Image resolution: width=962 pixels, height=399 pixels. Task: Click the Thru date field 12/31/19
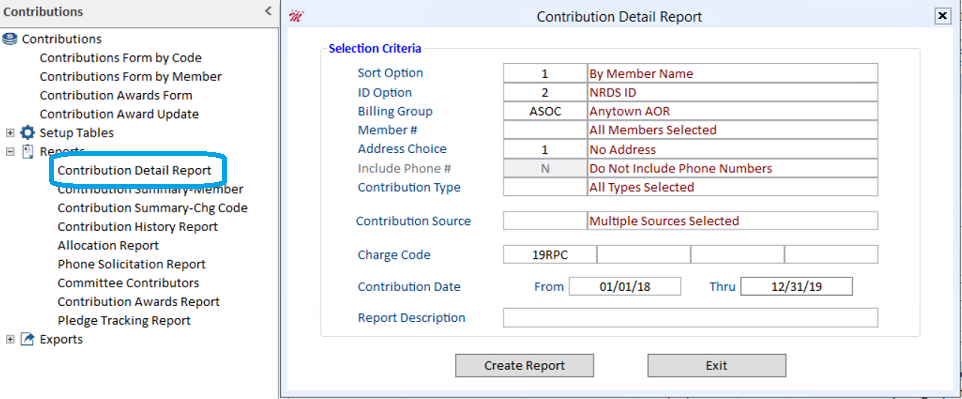(x=796, y=287)
